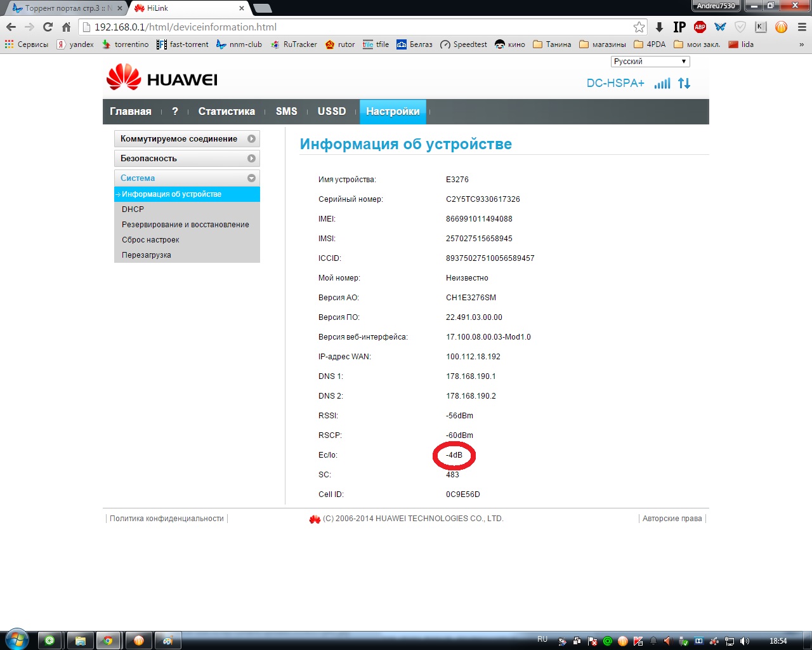Reload the HiLink page
This screenshot has height=650, width=812.
[48, 27]
